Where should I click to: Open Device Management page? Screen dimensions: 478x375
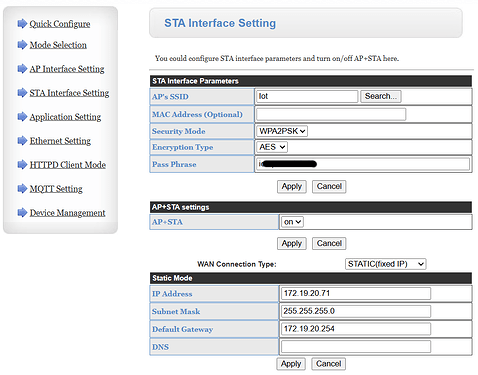[x=67, y=213]
